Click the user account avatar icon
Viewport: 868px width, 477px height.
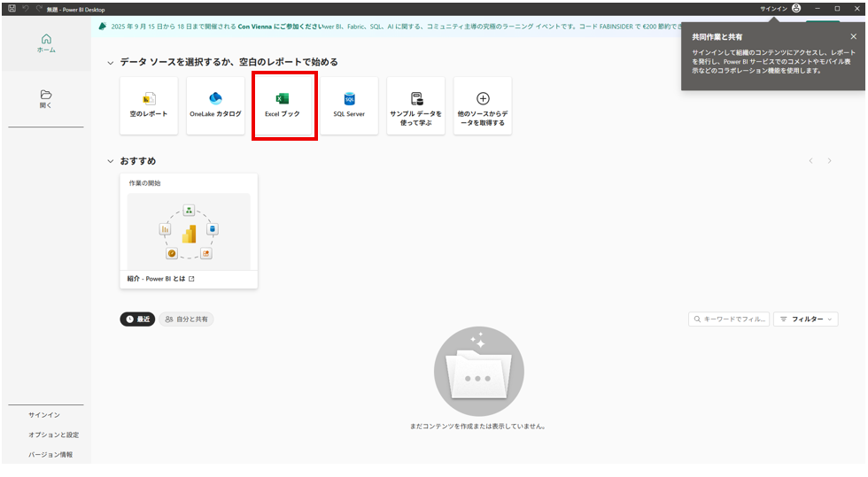[x=796, y=8]
